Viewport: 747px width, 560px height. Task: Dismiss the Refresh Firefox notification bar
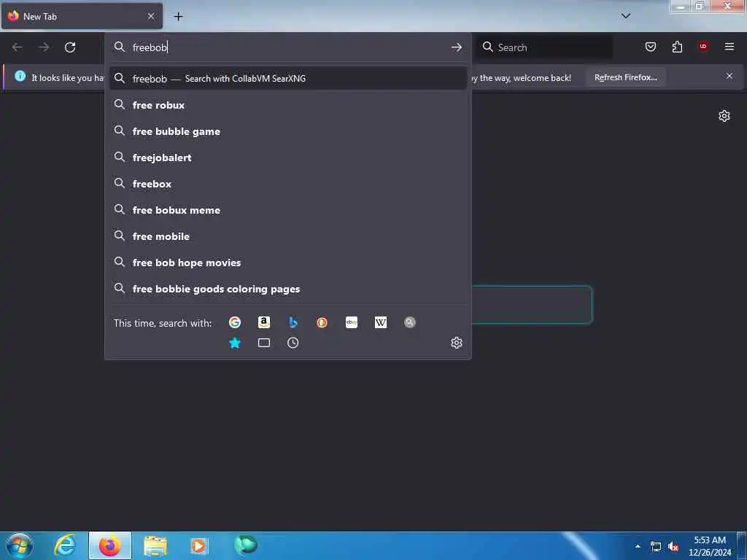click(729, 76)
